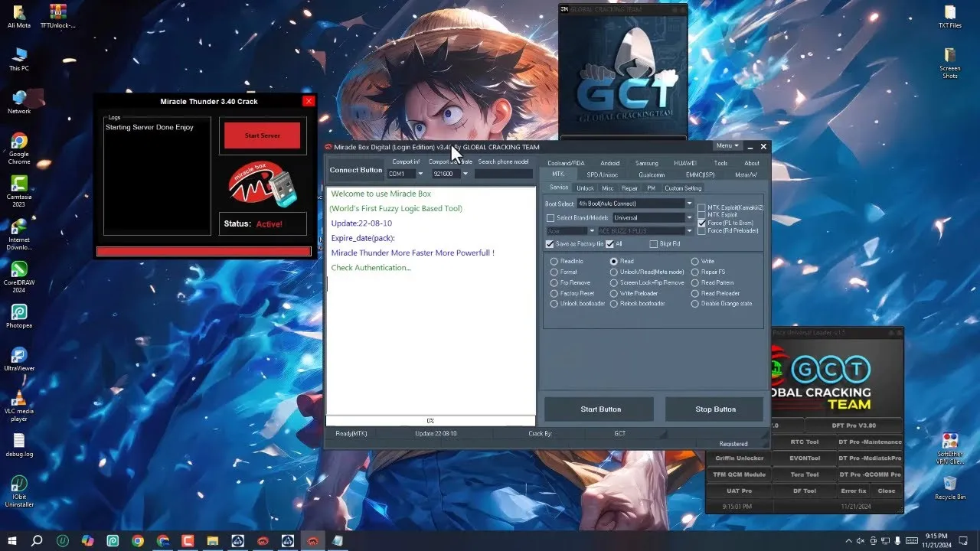This screenshot has height=551, width=980.
Task: Click the Connect Button in Miracle Box
Action: point(355,170)
